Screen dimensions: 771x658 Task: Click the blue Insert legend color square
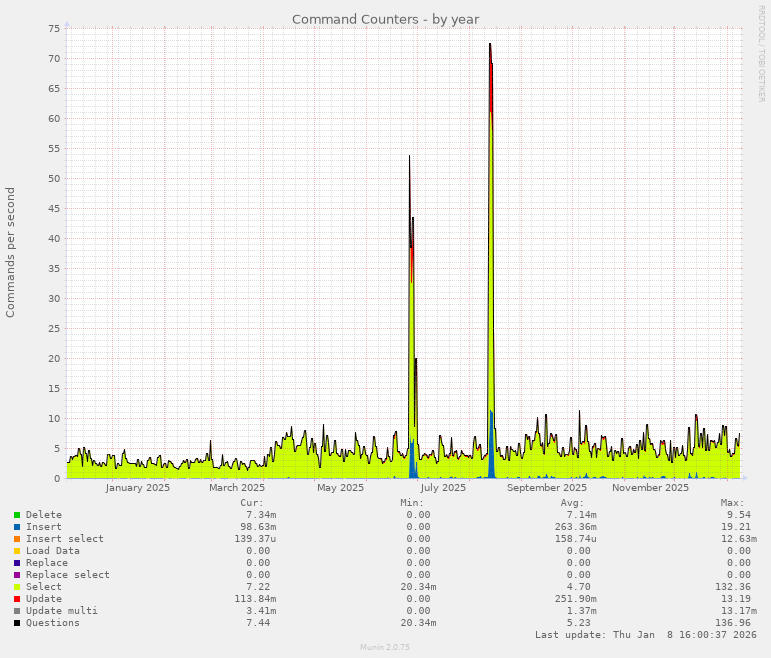tap(17, 527)
